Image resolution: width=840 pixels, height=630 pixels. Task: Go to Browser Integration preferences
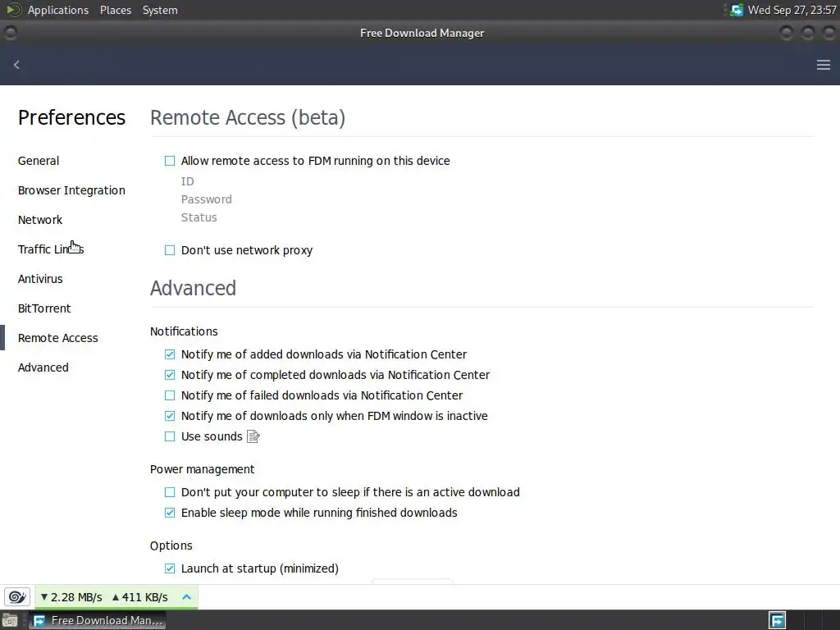(71, 190)
